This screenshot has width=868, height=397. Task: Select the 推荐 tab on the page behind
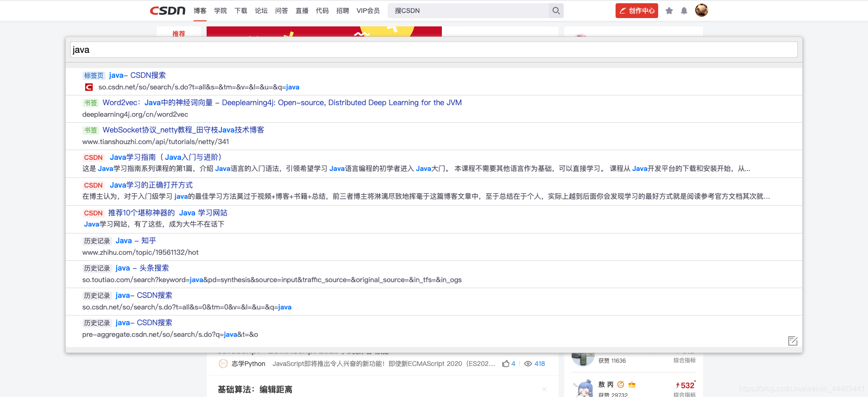[179, 33]
